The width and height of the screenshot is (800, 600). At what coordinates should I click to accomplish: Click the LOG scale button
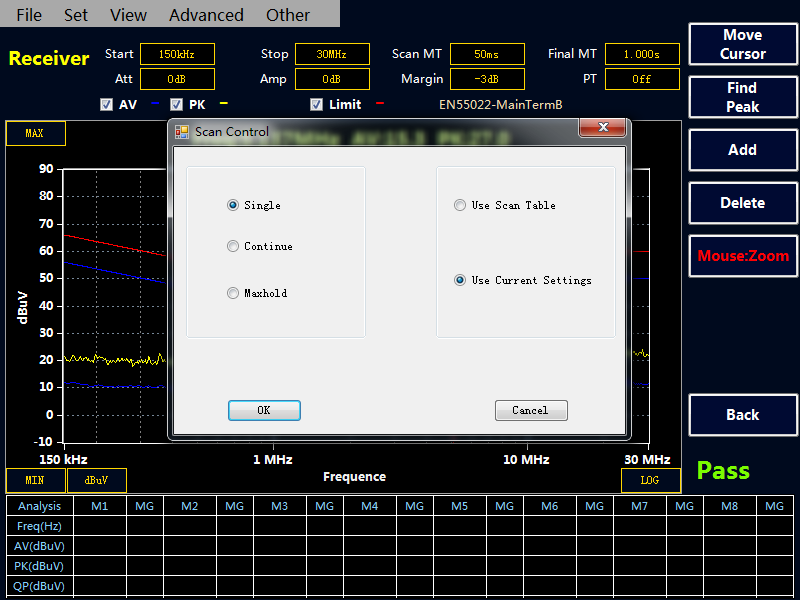tap(650, 480)
